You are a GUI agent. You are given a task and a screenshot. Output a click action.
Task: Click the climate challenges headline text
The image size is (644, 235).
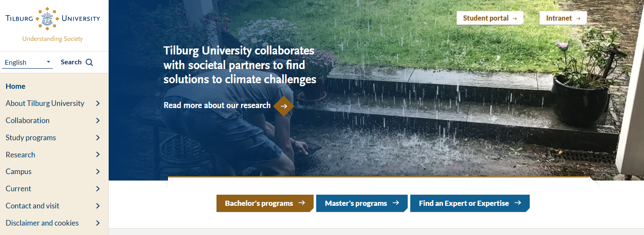(240, 65)
